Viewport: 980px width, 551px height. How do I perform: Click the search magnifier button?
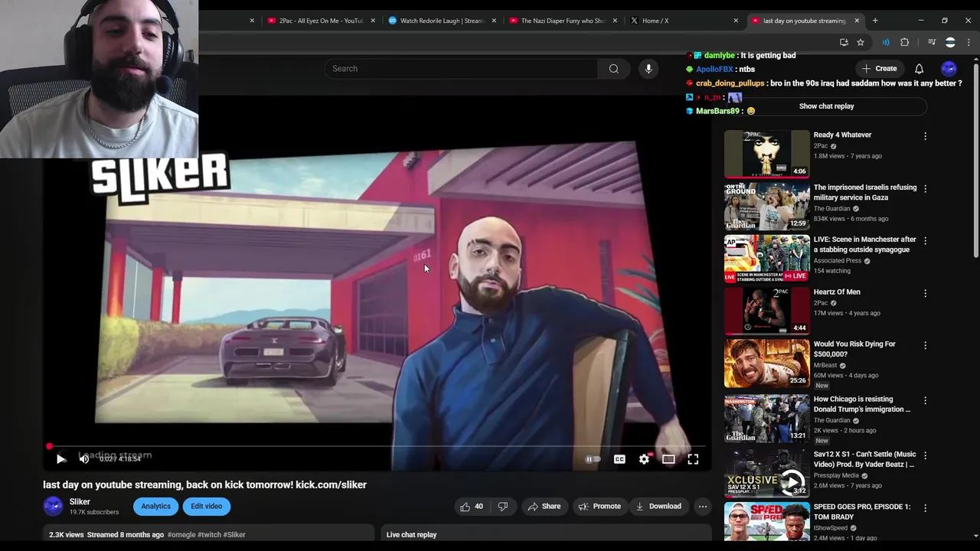[x=614, y=69]
